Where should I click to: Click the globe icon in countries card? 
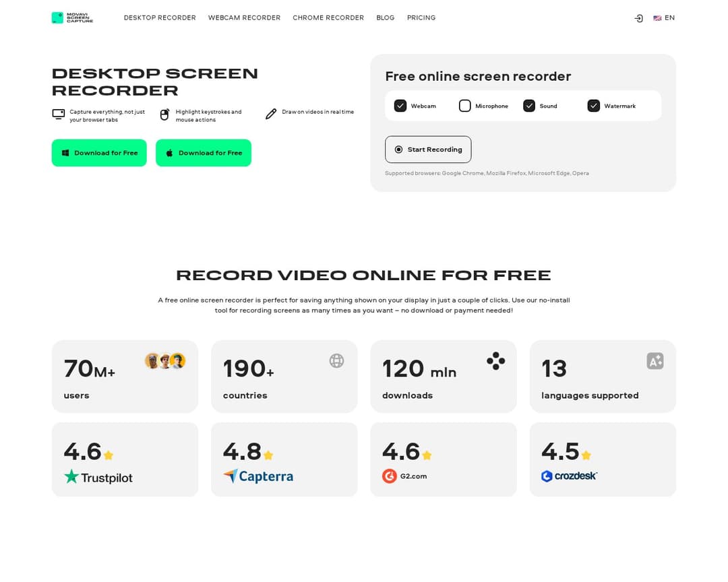tap(336, 360)
